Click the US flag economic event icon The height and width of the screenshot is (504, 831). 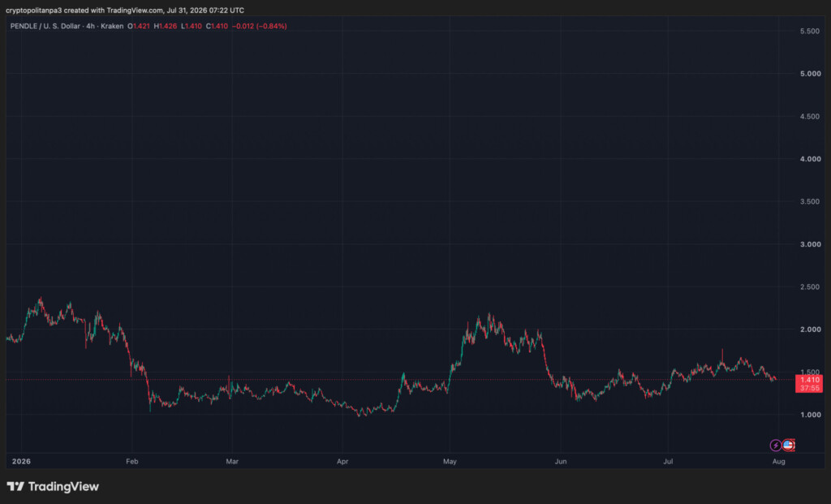tap(789, 446)
